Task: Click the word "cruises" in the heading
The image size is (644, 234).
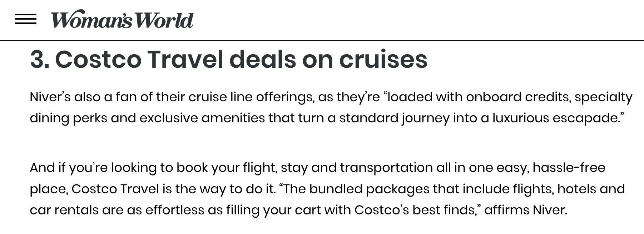Action: pyautogui.click(x=383, y=59)
